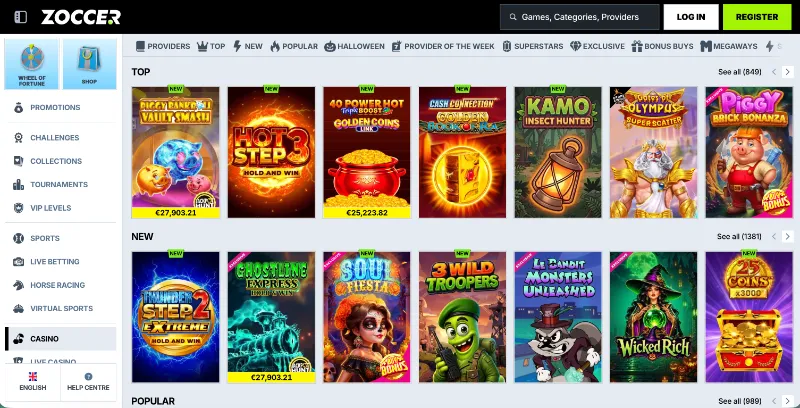This screenshot has height=408, width=800.
Task: Select the SUPERSTARS category label
Action: [538, 46]
